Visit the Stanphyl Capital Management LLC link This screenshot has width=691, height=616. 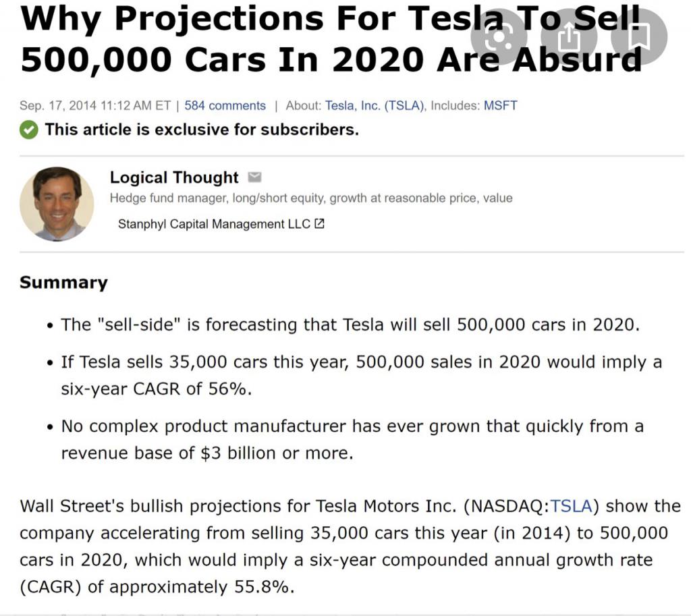pyautogui.click(x=214, y=224)
